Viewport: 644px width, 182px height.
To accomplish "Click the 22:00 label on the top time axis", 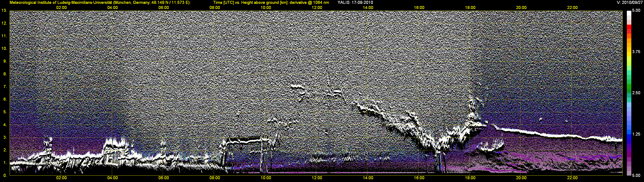I will tap(572, 7).
